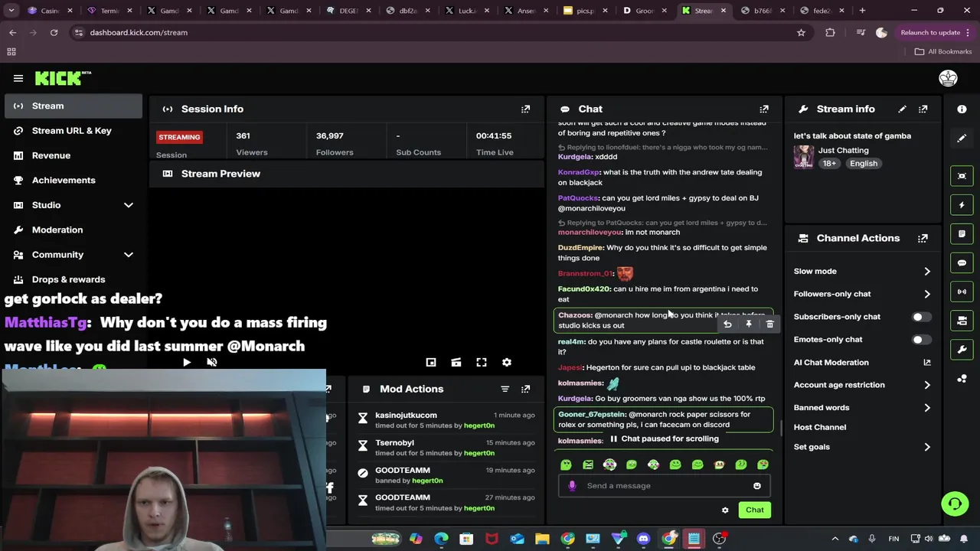Toggle the mod actions note icon in the sidebar

962,234
